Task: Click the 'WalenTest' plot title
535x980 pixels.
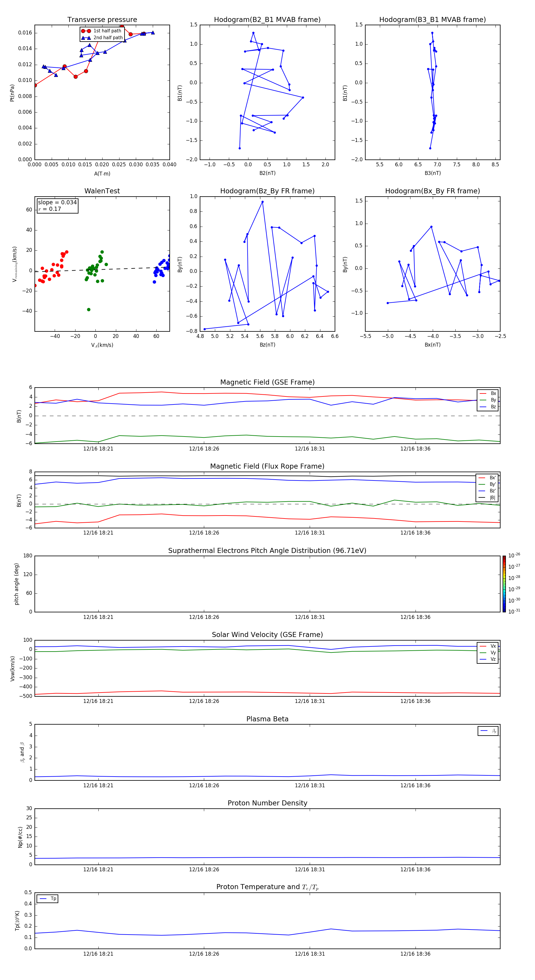Action: click(x=102, y=191)
